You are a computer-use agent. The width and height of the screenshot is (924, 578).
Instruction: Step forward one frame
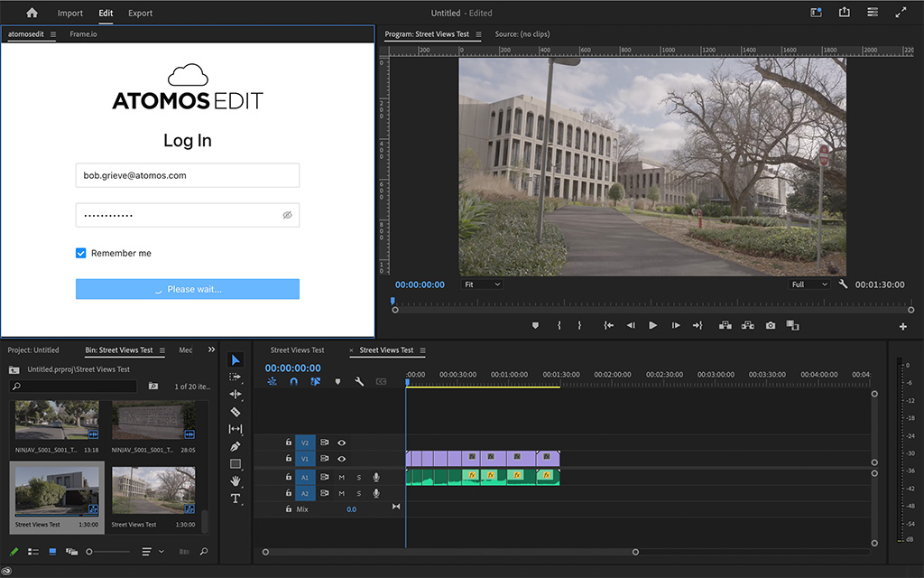click(676, 325)
